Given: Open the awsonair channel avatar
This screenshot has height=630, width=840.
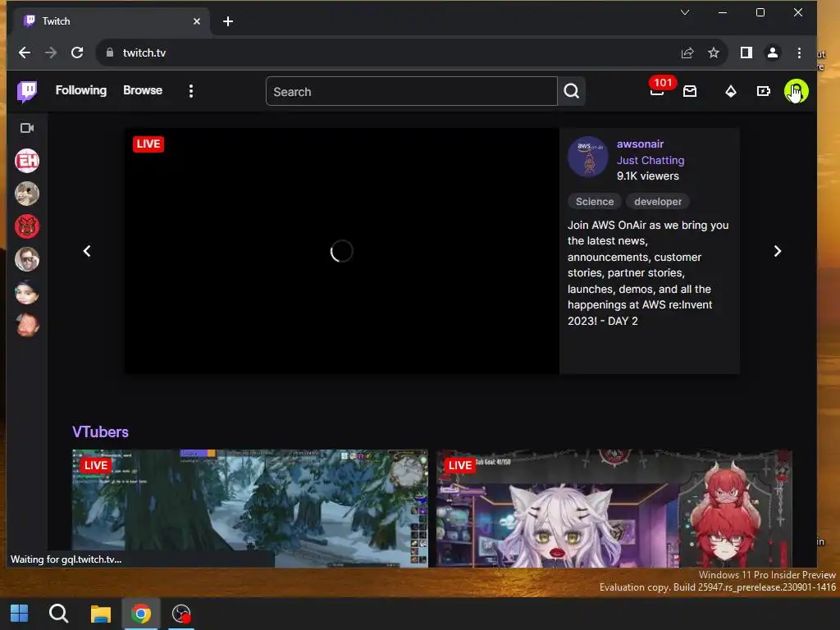Looking at the screenshot, I should [587, 157].
